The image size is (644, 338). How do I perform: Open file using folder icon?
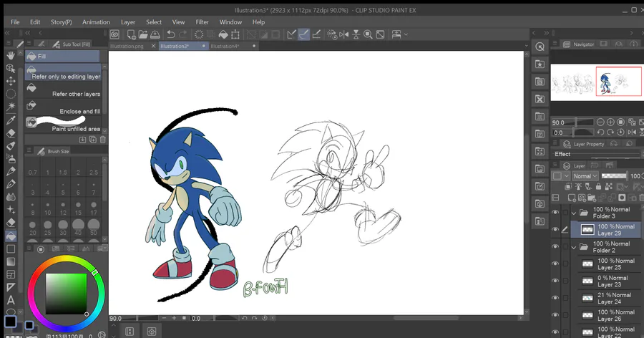[143, 34]
